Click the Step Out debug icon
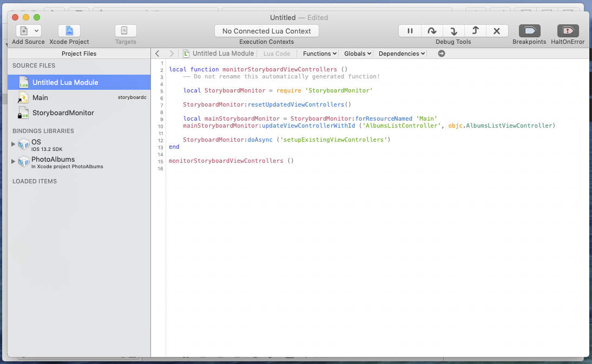This screenshot has width=592, height=364. coord(475,31)
